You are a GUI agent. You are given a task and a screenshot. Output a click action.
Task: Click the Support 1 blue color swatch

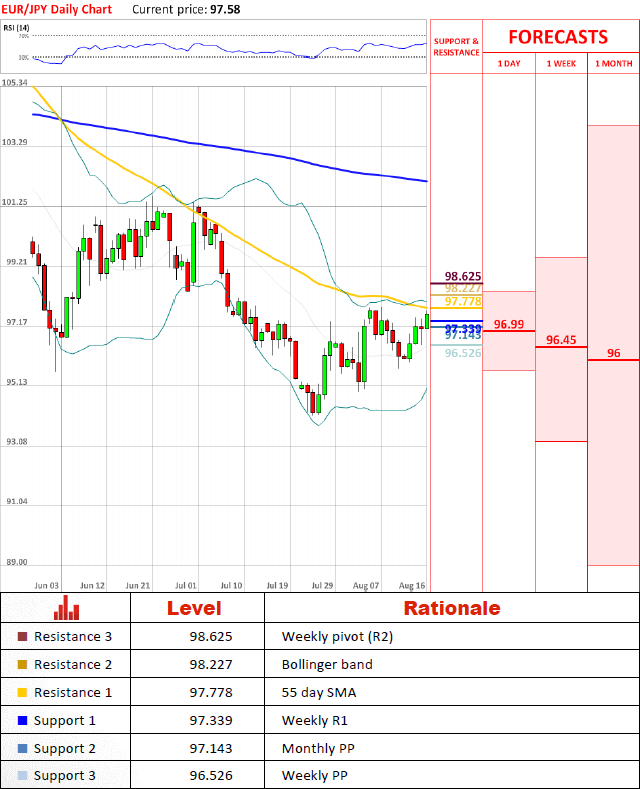[x=22, y=721]
